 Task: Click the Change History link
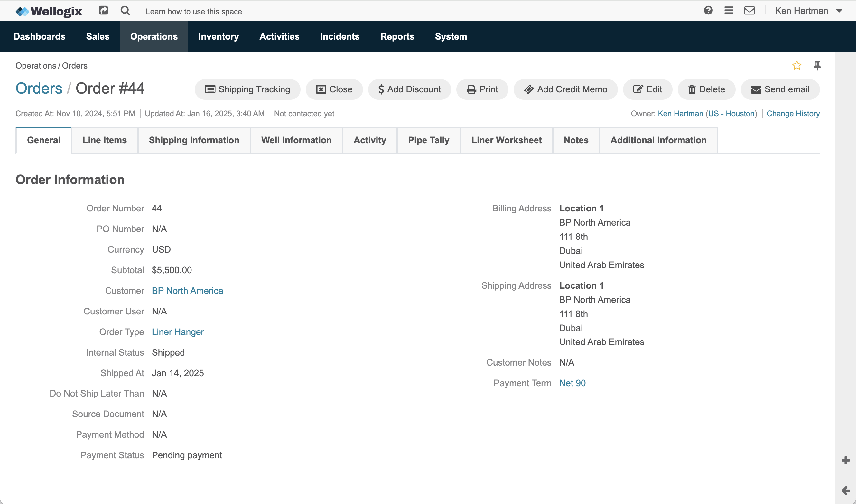pyautogui.click(x=793, y=113)
